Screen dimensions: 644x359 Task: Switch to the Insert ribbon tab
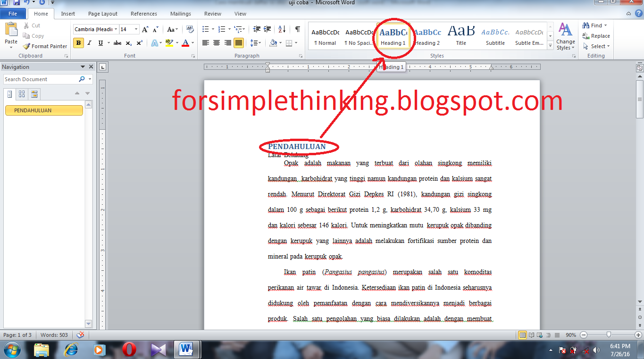68,14
